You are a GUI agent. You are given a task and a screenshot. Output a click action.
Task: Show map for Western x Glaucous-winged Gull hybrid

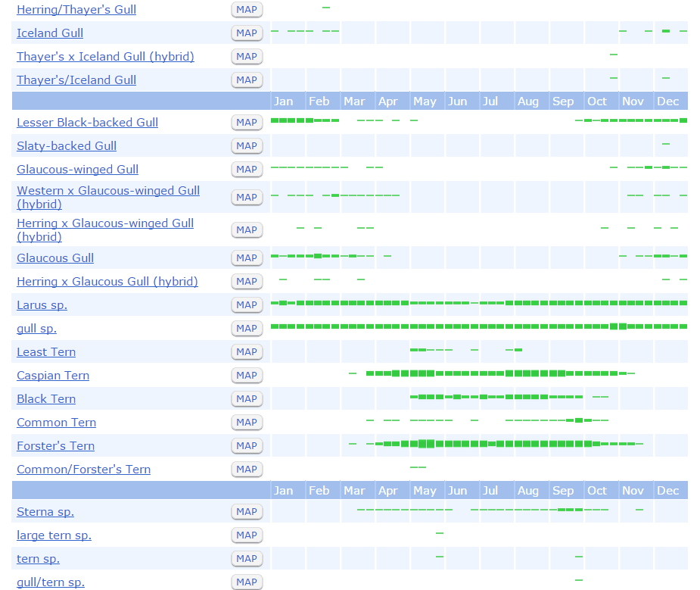click(x=247, y=198)
